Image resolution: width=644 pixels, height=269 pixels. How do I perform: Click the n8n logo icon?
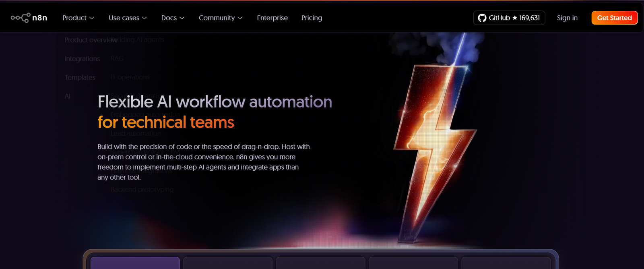[x=20, y=18]
